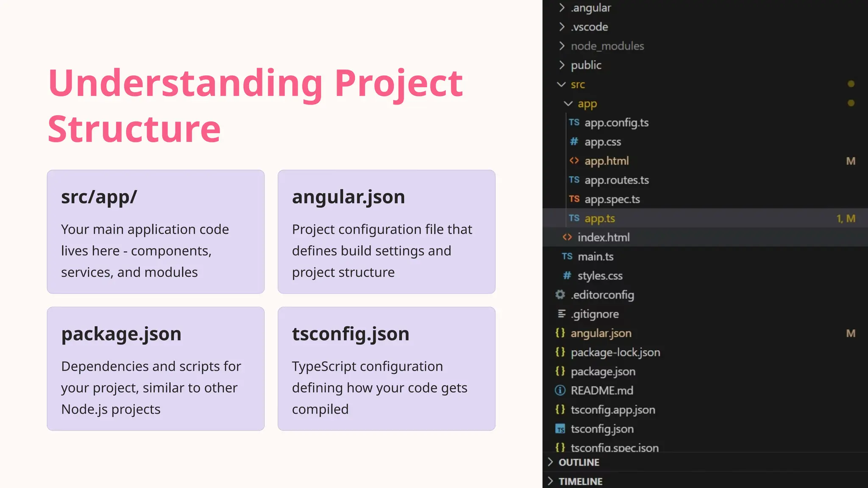Open index.html in the explorer

(x=603, y=237)
